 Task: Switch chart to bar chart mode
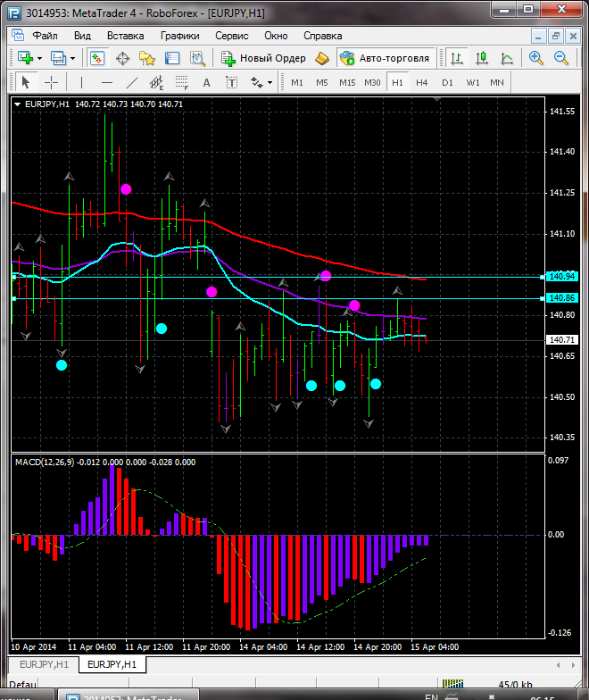coord(457,58)
